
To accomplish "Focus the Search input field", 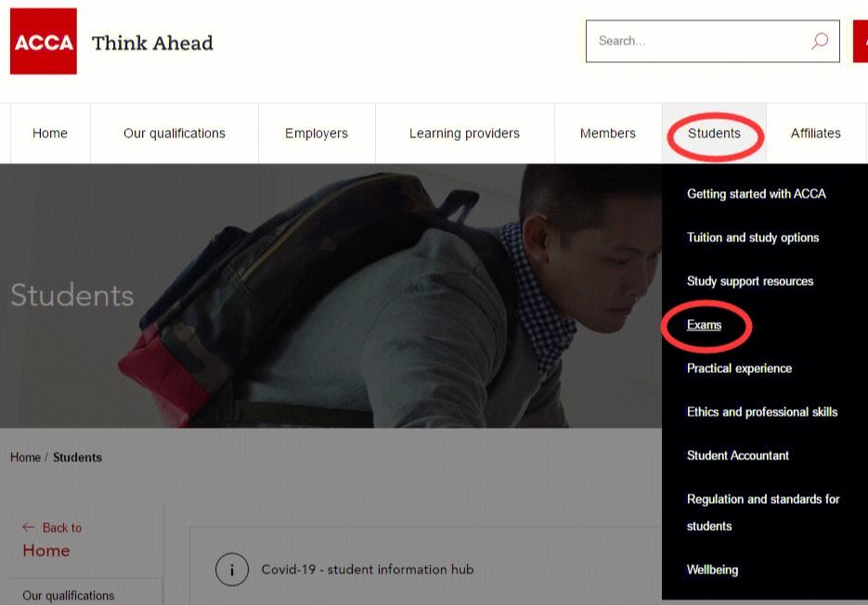I will coord(712,42).
